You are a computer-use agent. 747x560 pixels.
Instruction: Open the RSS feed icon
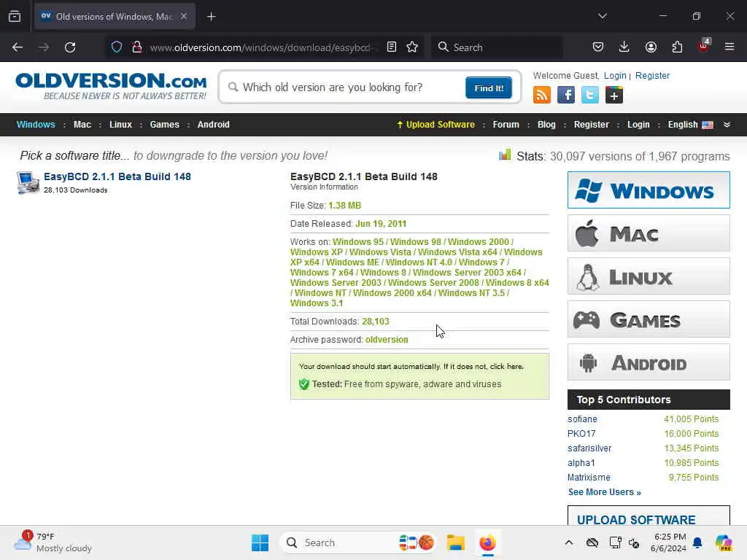[x=542, y=95]
